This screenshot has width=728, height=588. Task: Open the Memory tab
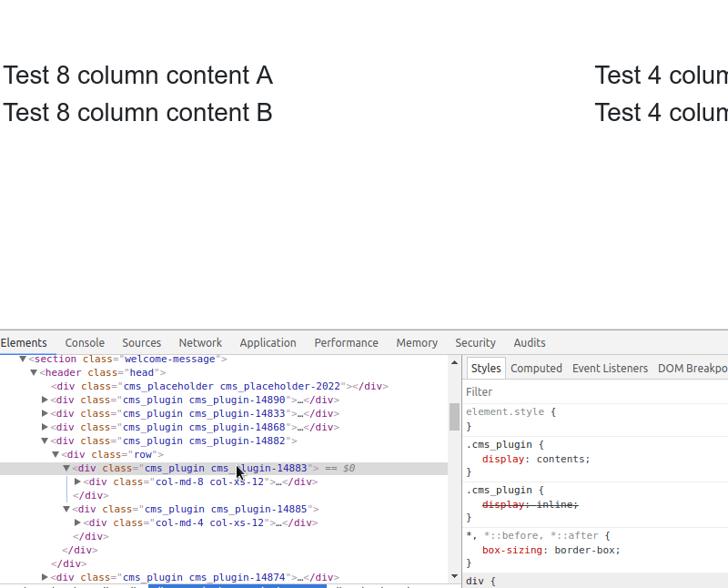click(417, 343)
